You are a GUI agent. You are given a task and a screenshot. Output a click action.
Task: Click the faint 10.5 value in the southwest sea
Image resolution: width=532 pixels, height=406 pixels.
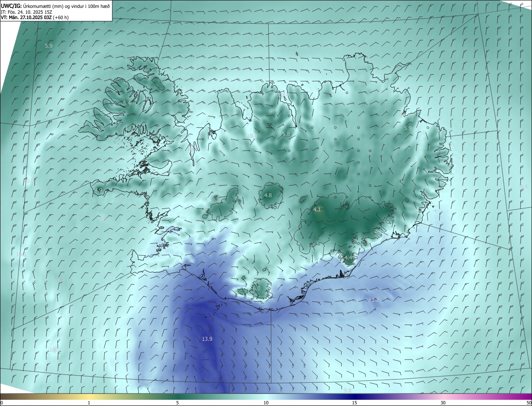[x=54, y=350]
